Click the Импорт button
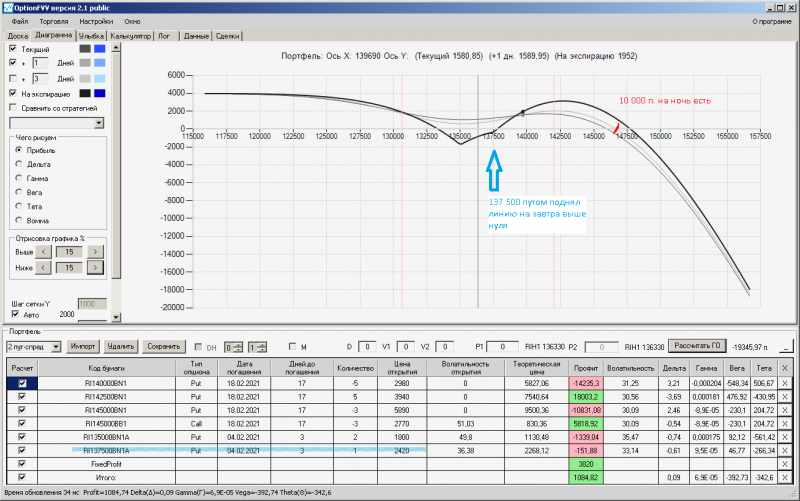Viewport: 800px width, 501px height. click(x=83, y=346)
